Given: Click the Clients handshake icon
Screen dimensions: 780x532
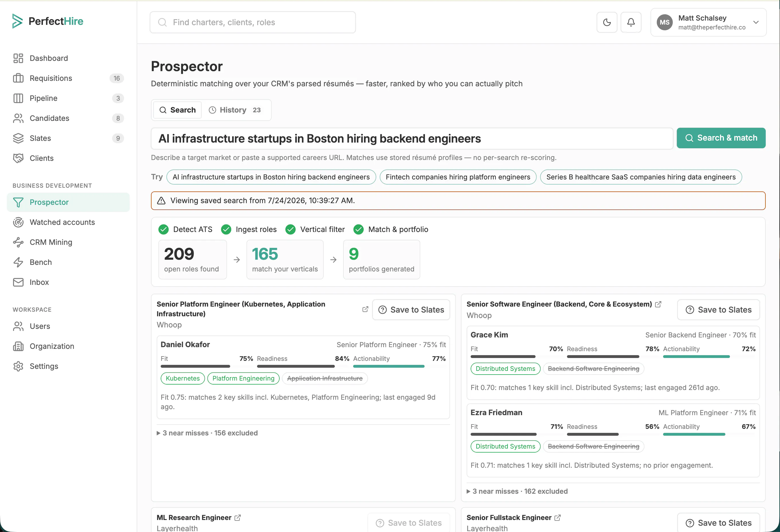Looking at the screenshot, I should pos(18,158).
